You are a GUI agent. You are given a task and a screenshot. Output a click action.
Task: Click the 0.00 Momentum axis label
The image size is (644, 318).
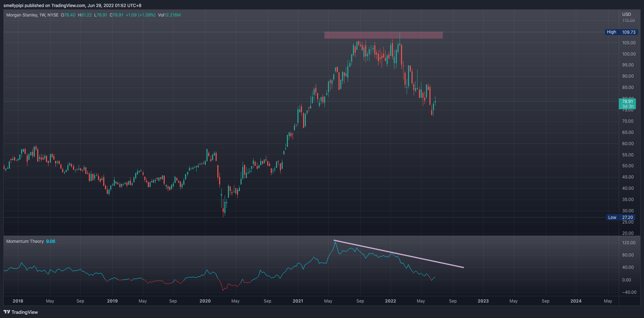(x=627, y=280)
